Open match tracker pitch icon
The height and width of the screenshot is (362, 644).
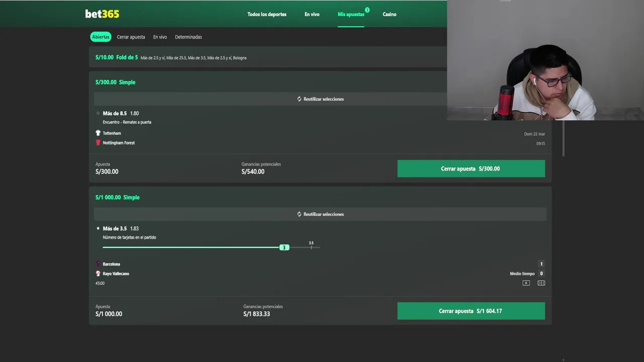[x=541, y=283]
